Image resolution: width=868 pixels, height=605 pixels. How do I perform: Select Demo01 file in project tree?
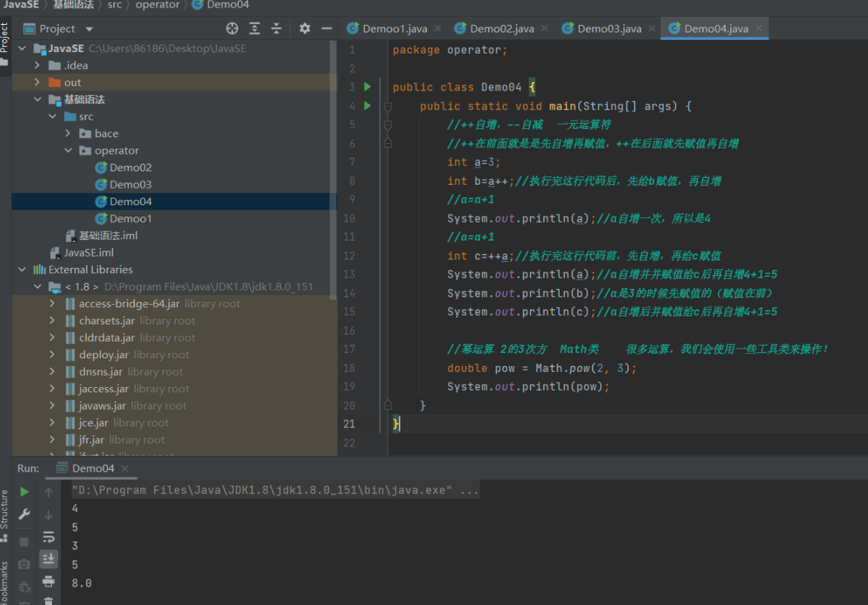[x=130, y=219]
